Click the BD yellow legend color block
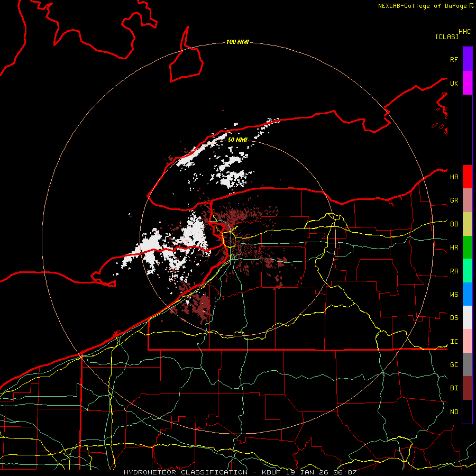Image resolution: width=476 pixels, height=476 pixels. tap(467, 224)
